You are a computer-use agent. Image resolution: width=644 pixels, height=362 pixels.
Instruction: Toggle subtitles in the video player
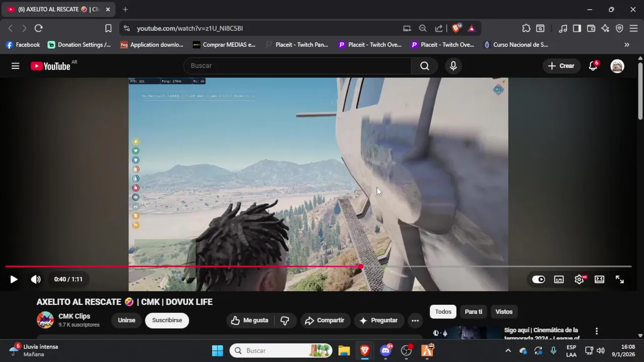[559, 280]
